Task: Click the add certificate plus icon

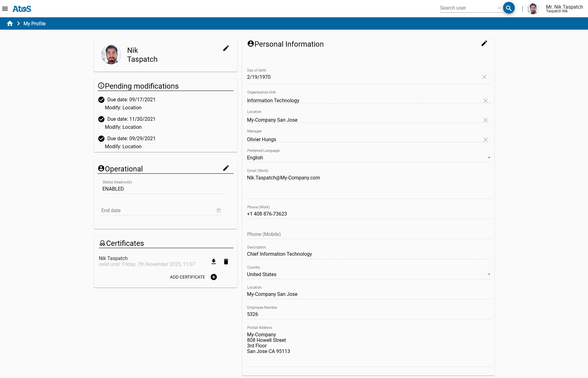Action: click(x=214, y=277)
